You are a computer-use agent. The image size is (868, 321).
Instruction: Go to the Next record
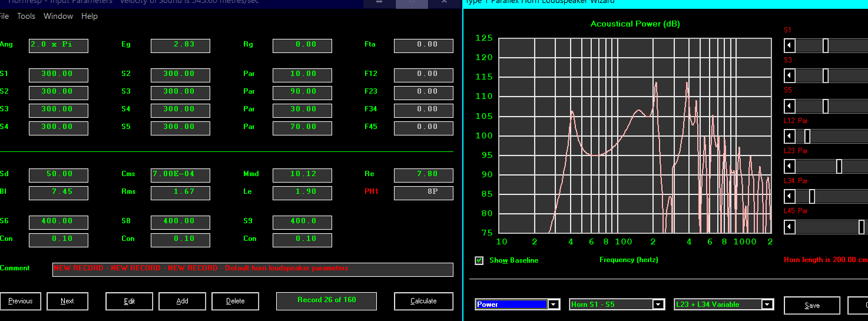(x=67, y=301)
